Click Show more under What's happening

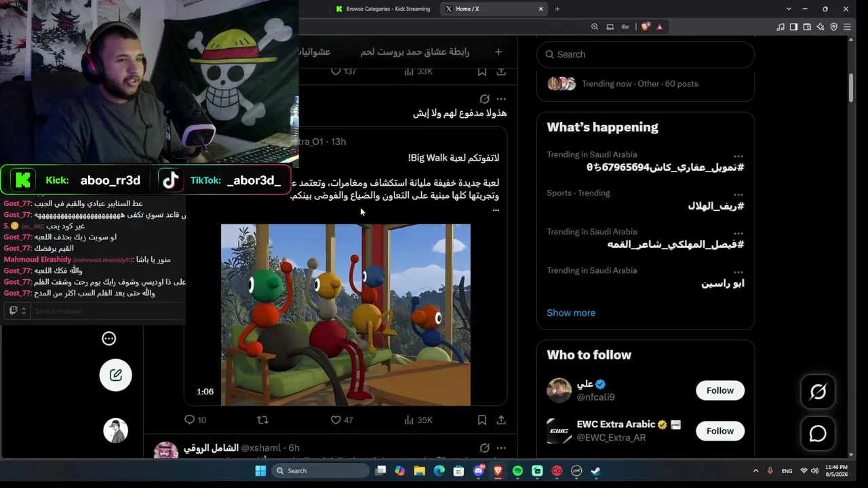(x=571, y=312)
